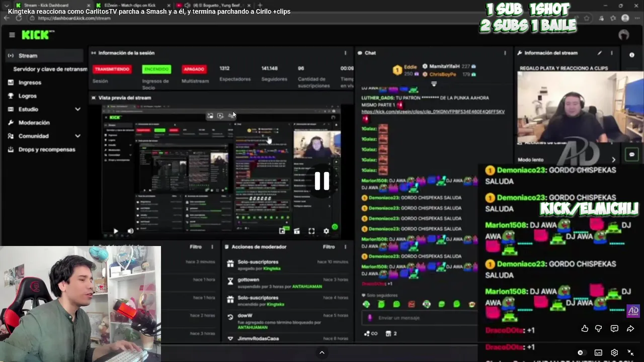Click the preview picture-in-picture icon
The height and width of the screenshot is (362, 644).
[x=282, y=231]
